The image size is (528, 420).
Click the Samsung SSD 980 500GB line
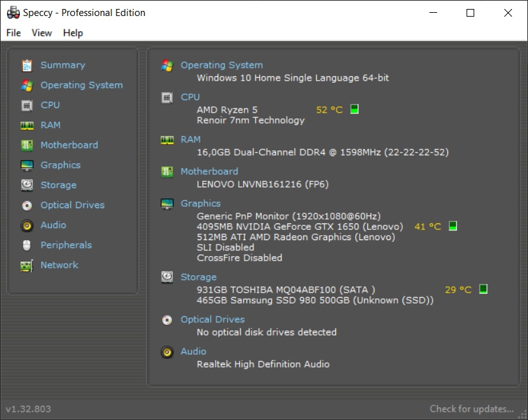tap(315, 300)
